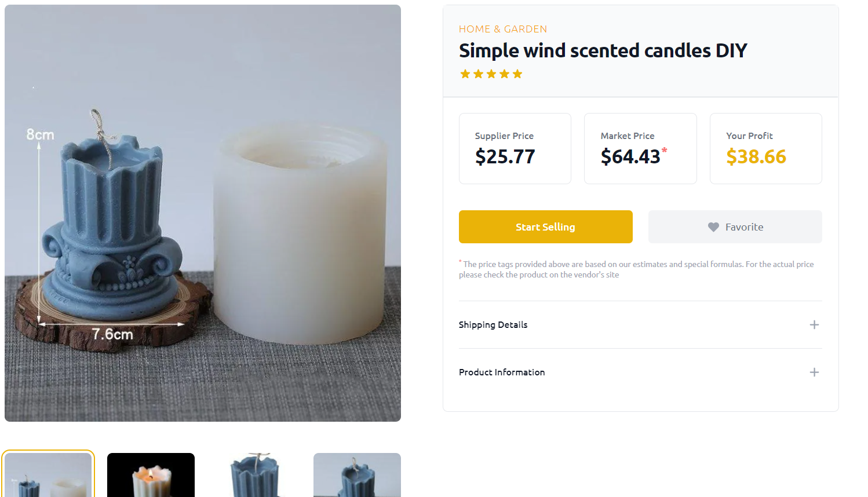Screen dimensions: 868x497
Task: Click the first star in the rating row
Action: (465, 74)
